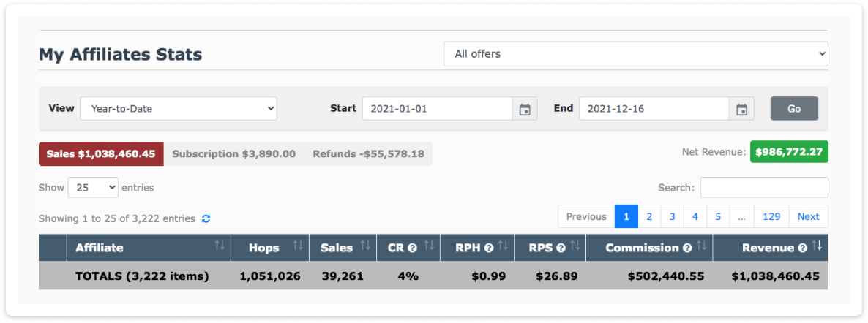Select the Sales $1,038,460.45 tab
Screen dimensions: 868x323
pyautogui.click(x=101, y=153)
